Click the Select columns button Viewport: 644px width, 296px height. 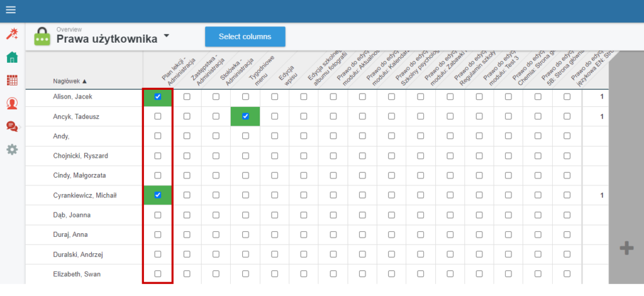click(245, 36)
